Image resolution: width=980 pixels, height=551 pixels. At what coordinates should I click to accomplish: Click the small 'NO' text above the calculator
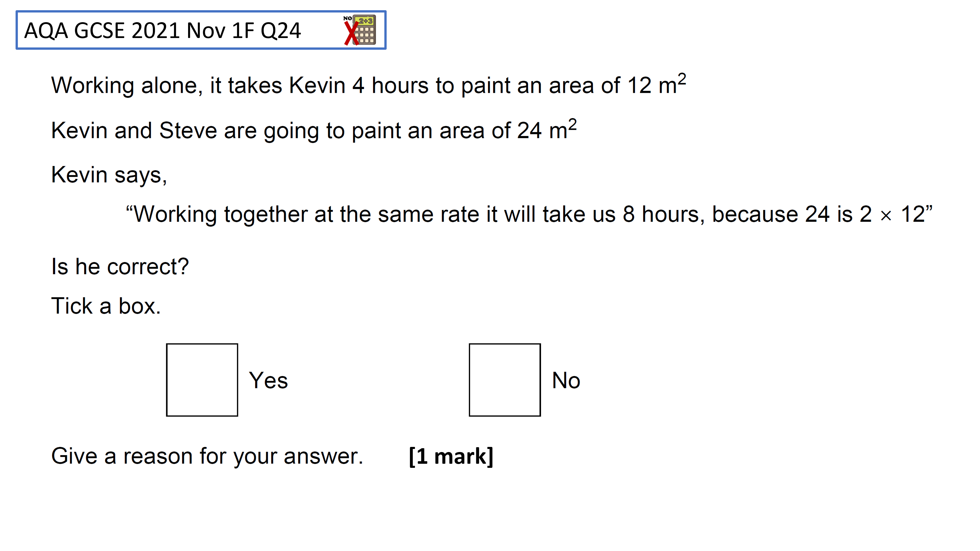coord(347,18)
